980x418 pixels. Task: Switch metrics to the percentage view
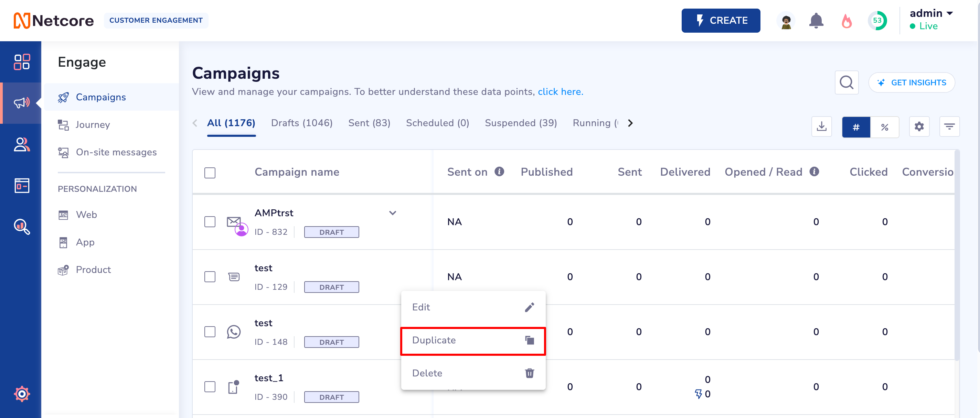pyautogui.click(x=884, y=127)
